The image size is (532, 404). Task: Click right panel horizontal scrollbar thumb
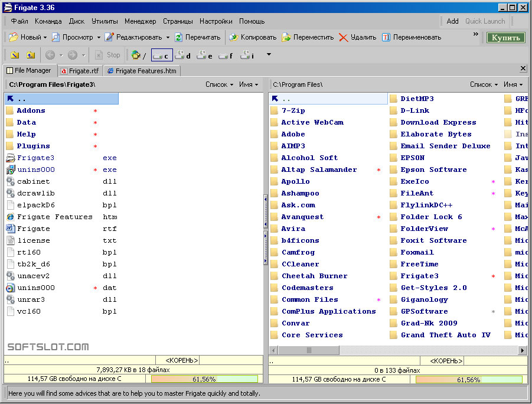[308, 350]
